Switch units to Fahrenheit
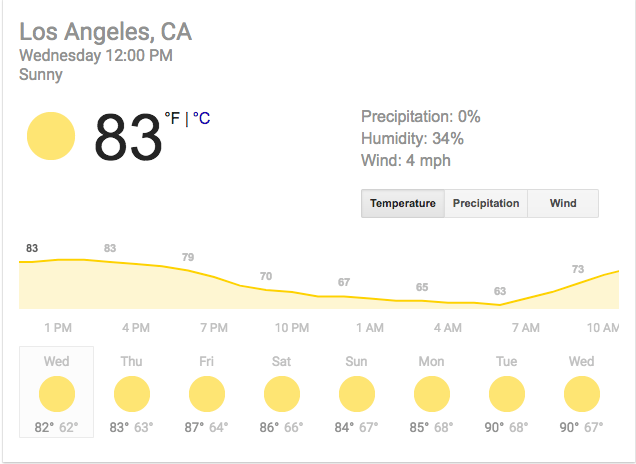This screenshot has width=636, height=464. 173,119
